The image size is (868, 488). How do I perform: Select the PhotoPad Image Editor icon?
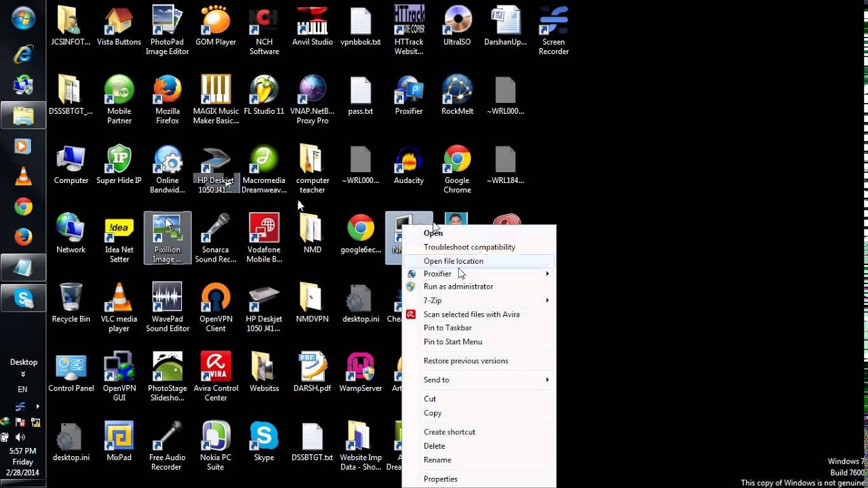click(167, 30)
